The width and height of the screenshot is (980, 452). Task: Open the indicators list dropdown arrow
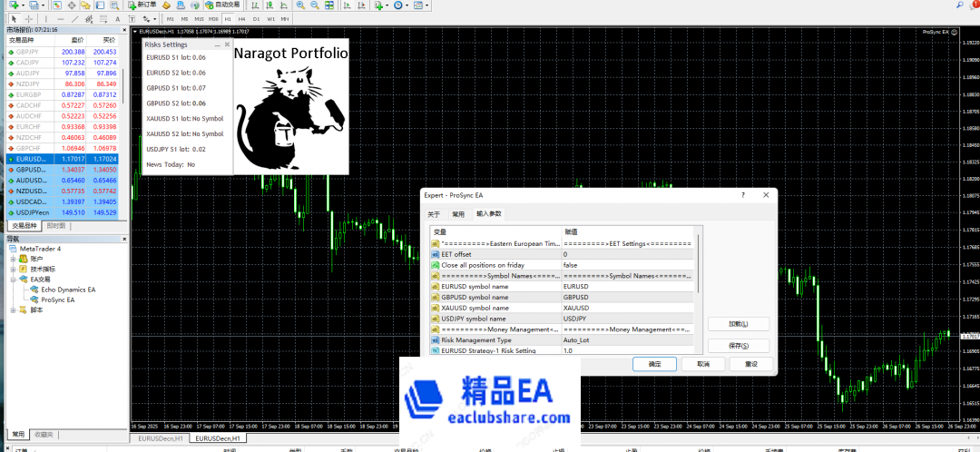387,5
